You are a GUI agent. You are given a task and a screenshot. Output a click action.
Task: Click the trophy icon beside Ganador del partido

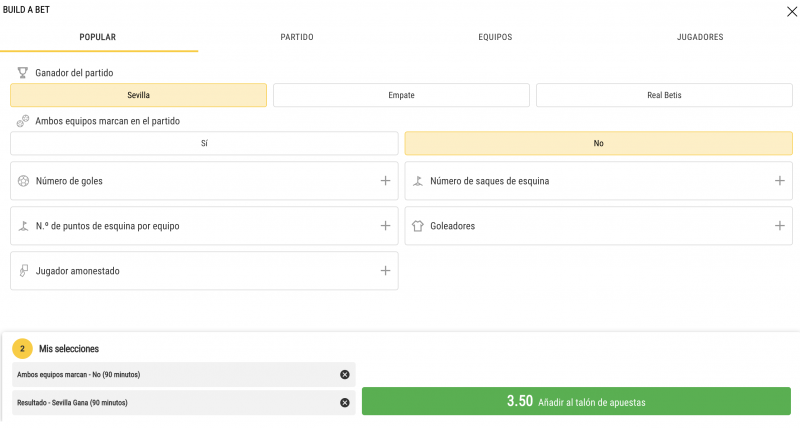click(x=22, y=73)
